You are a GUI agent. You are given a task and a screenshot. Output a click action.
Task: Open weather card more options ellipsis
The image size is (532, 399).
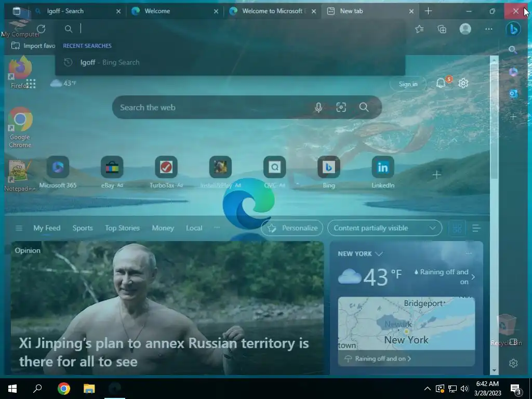click(x=469, y=254)
